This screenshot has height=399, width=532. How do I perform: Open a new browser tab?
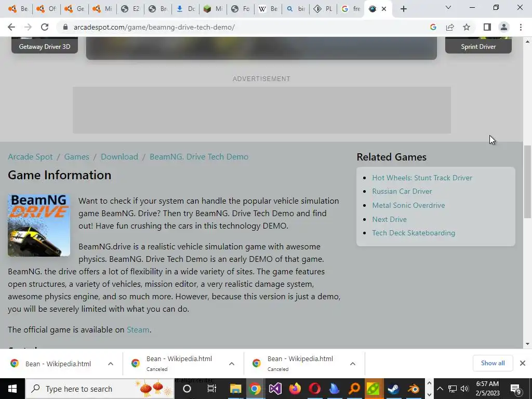click(403, 9)
